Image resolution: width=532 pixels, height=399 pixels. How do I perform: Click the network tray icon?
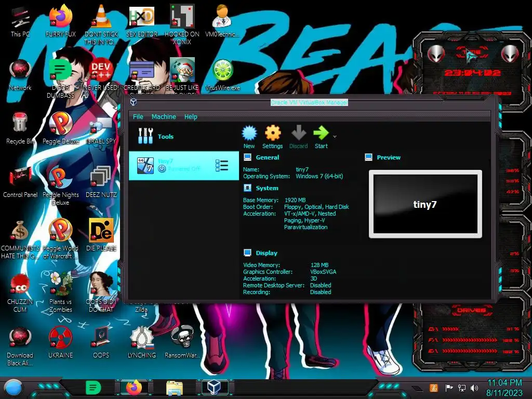461,388
